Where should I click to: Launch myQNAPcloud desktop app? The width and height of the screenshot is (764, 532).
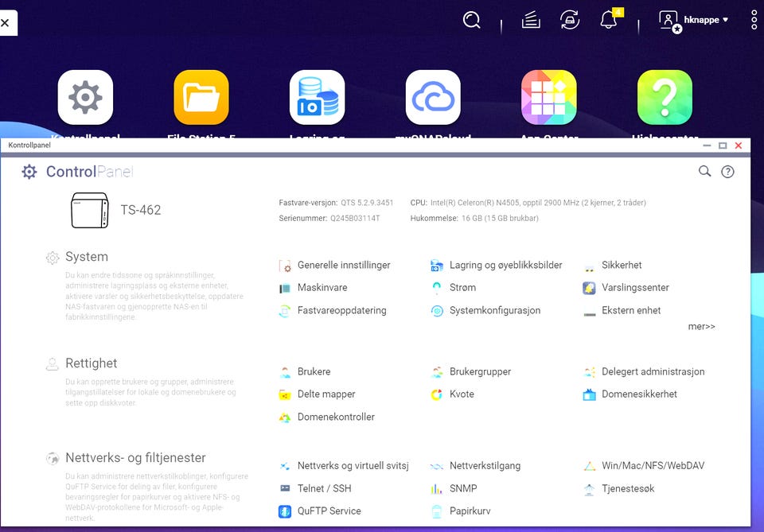point(433,97)
